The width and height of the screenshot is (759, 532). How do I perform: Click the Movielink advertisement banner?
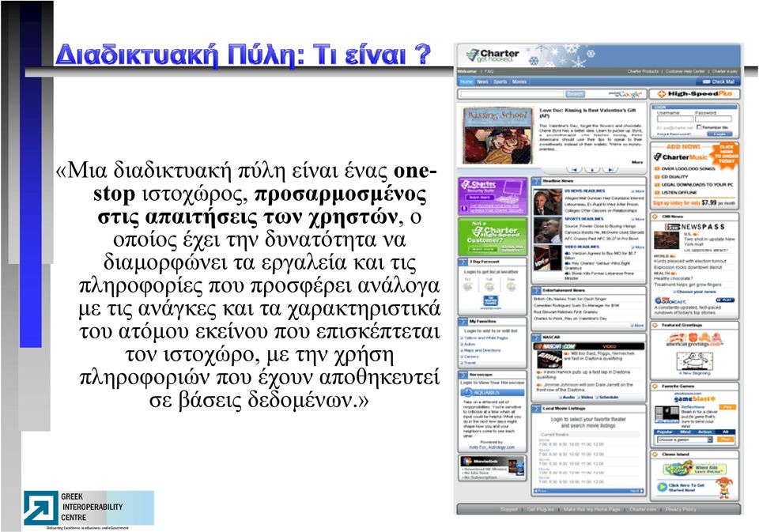492,468
